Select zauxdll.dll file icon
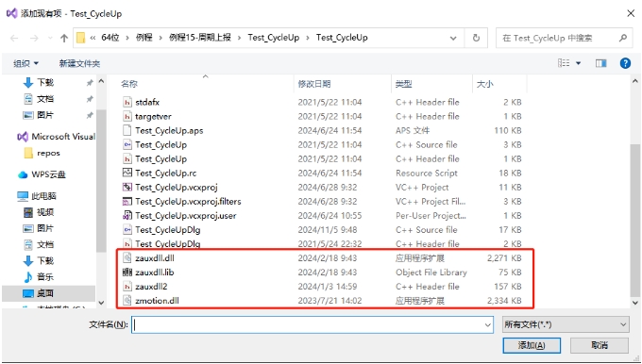Screen dimensions: 642x364 (x=127, y=258)
